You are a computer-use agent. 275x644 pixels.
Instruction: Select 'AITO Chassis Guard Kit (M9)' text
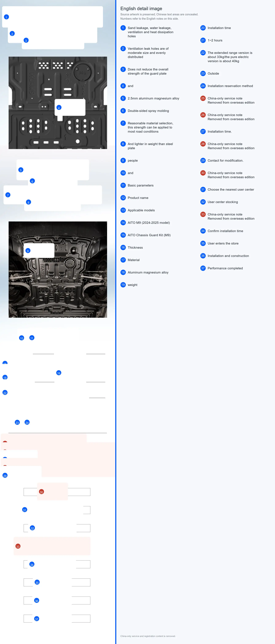click(x=149, y=235)
